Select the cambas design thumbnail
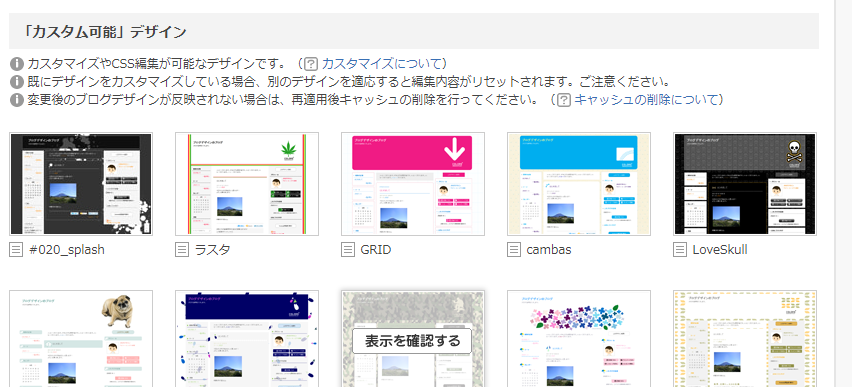The width and height of the screenshot is (852, 387). [x=579, y=184]
